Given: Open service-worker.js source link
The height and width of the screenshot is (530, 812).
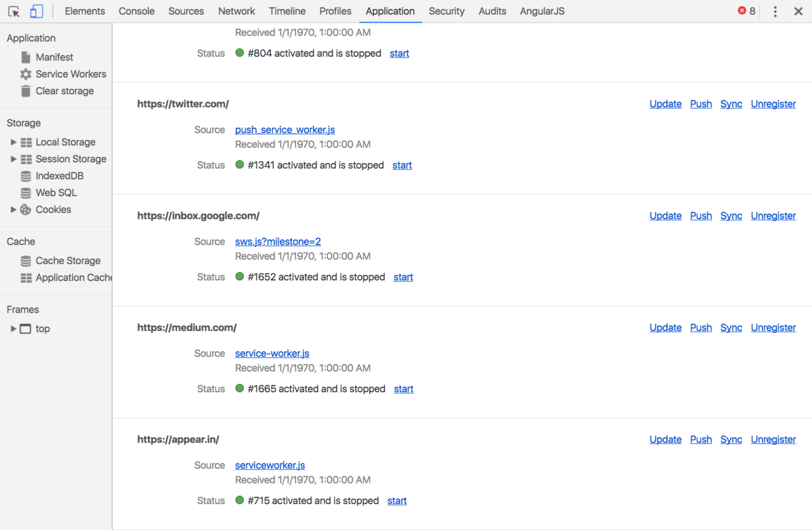Looking at the screenshot, I should click(x=272, y=354).
